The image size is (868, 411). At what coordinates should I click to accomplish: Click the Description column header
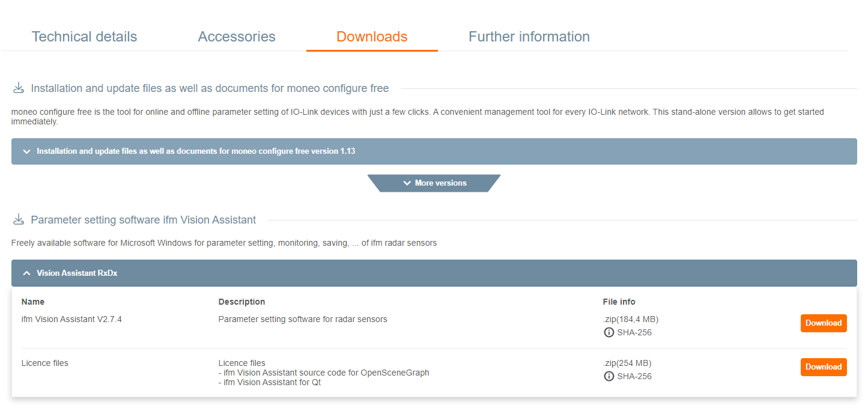[241, 302]
